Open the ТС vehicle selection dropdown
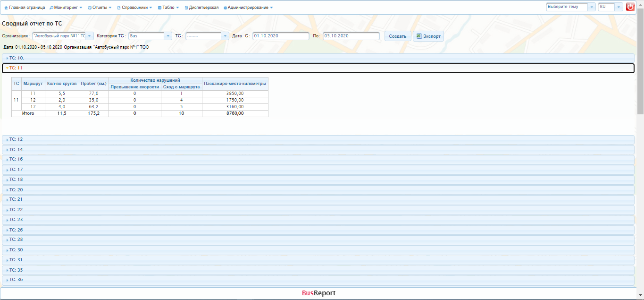This screenshot has height=300, width=644. (x=207, y=36)
